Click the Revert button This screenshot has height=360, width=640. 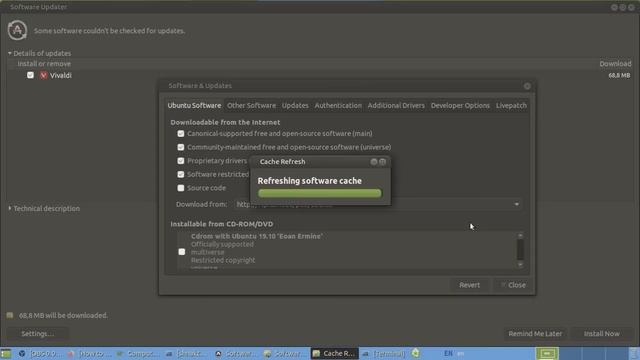tap(469, 285)
